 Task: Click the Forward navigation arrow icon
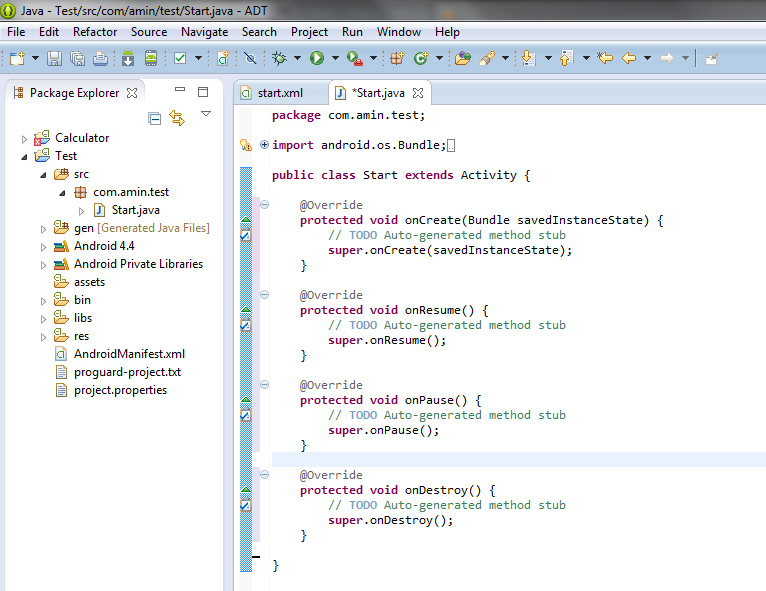coord(667,58)
